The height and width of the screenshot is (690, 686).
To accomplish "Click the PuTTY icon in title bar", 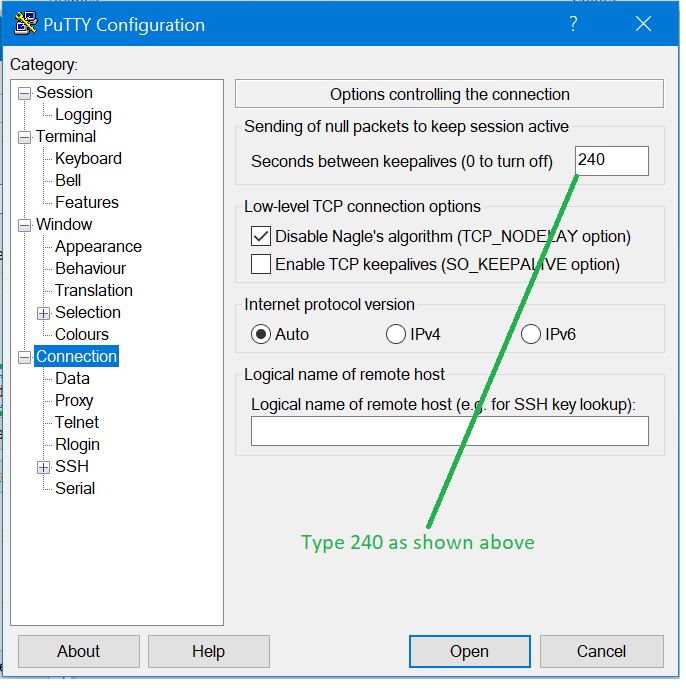I will click(x=26, y=25).
